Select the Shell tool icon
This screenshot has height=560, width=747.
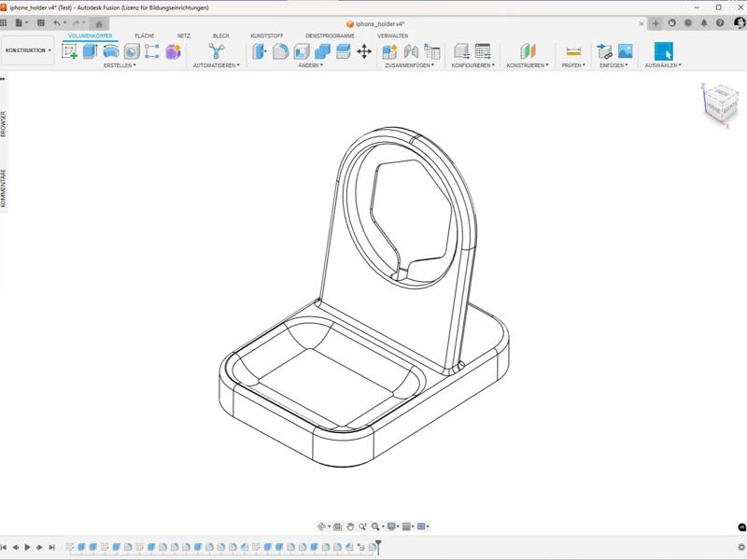(x=302, y=51)
